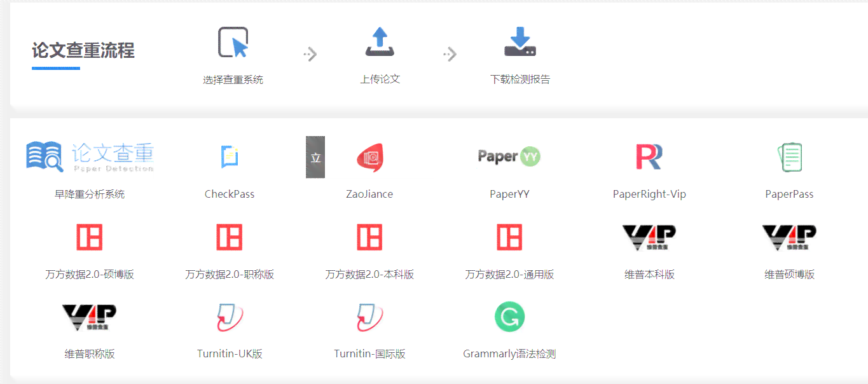Click the 万方数据2.0-本科版 label
The image size is (868, 384).
[x=369, y=275]
